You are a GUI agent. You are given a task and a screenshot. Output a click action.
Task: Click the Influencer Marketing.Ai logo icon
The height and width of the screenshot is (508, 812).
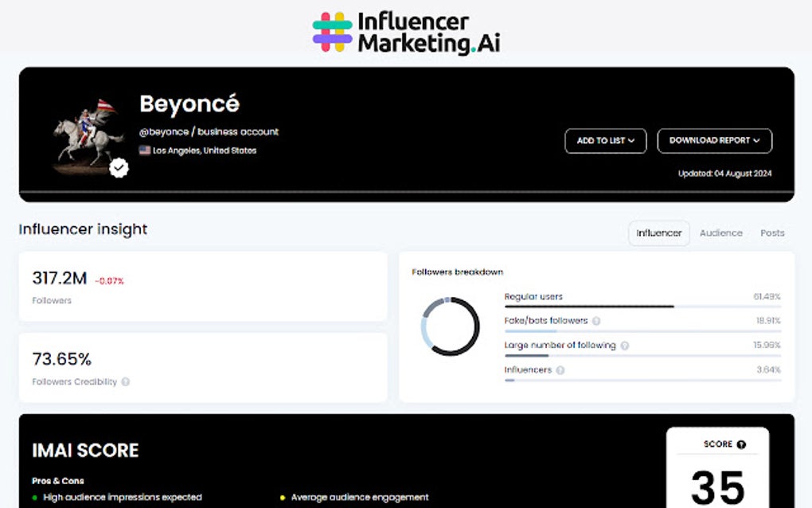pos(332,32)
